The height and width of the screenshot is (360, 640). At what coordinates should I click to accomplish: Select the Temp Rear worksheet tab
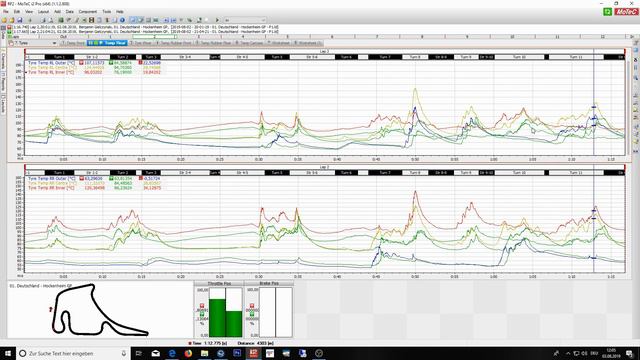point(107,43)
